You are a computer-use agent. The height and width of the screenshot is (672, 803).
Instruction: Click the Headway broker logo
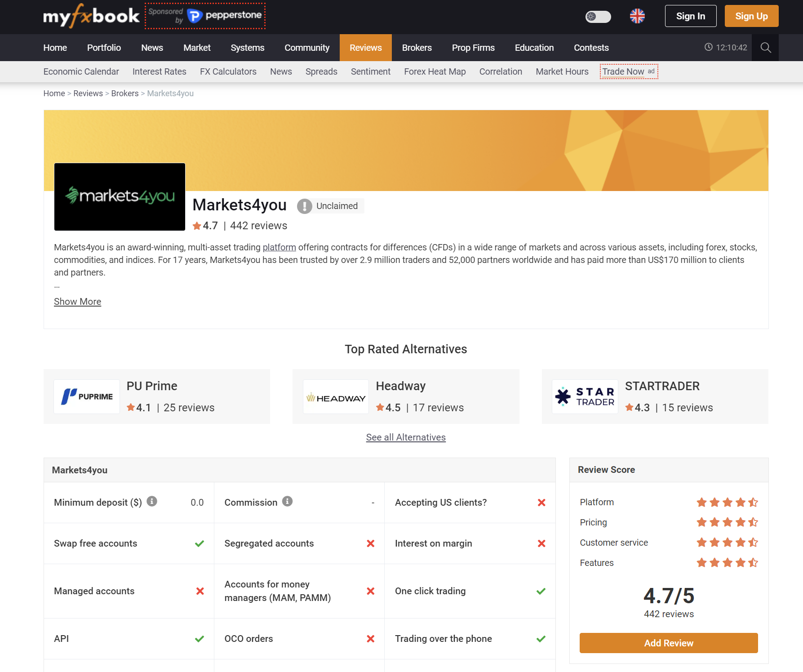point(336,396)
